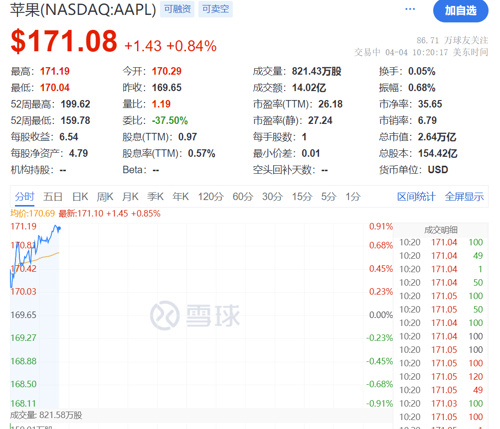Select the 15分 interval tab
Screen dimensions: 500x429
302,197
